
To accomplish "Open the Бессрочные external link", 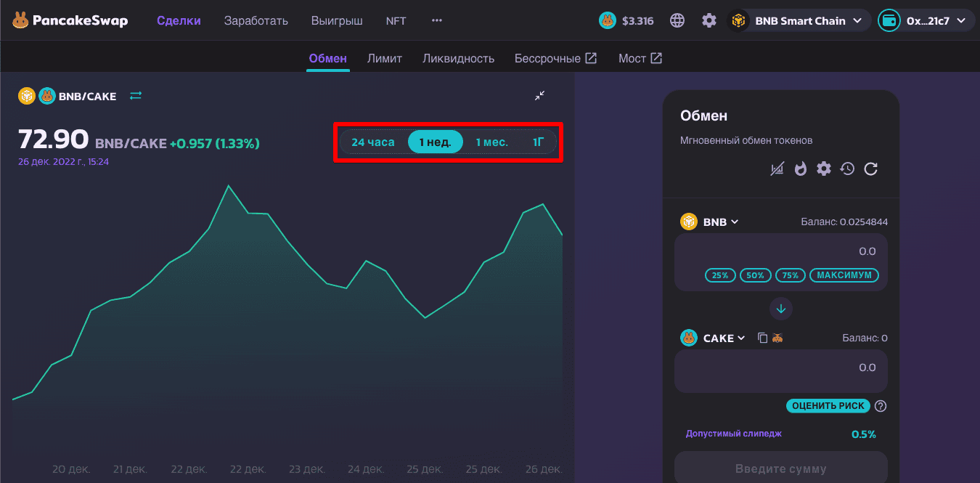I will (555, 58).
